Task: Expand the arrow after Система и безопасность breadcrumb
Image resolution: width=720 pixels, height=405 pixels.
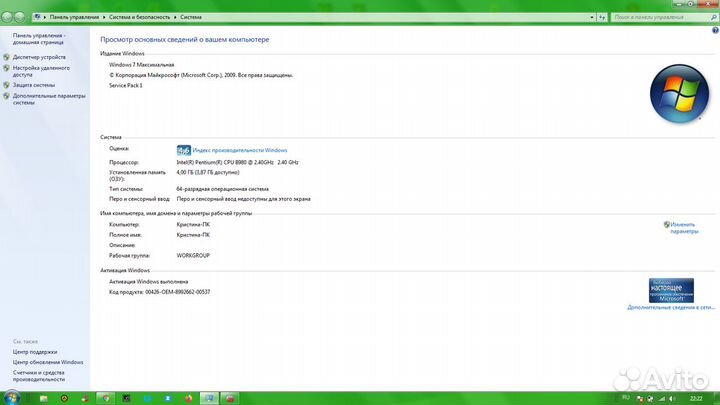Action: pyautogui.click(x=175, y=17)
